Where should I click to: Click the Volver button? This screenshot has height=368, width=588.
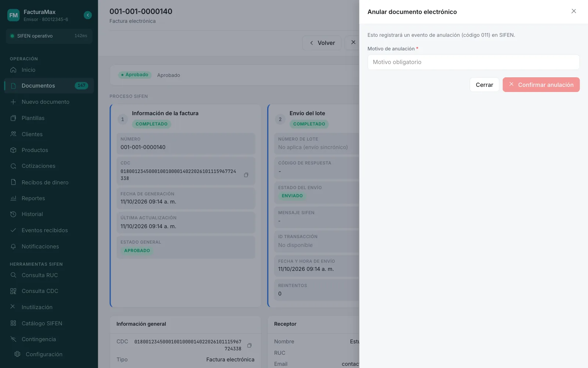(x=322, y=43)
